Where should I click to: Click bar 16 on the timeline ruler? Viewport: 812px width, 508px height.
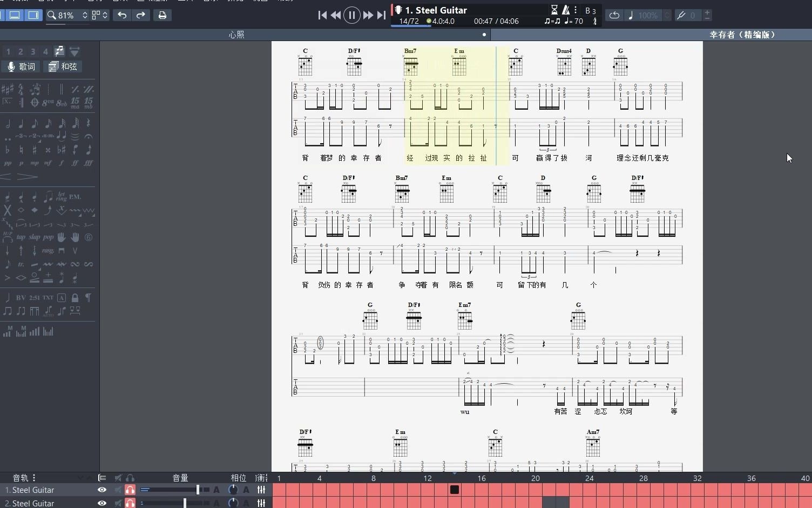[482, 478]
